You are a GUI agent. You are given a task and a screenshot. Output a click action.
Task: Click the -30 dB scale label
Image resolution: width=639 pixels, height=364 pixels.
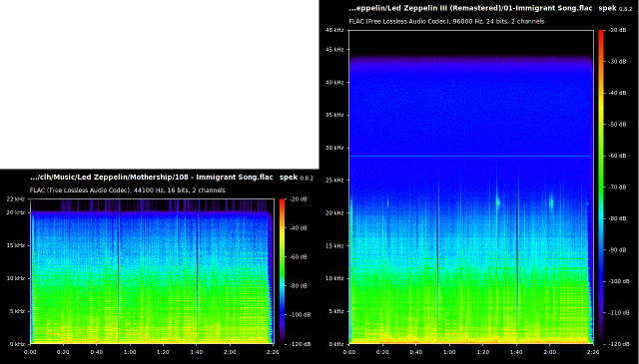coord(617,62)
